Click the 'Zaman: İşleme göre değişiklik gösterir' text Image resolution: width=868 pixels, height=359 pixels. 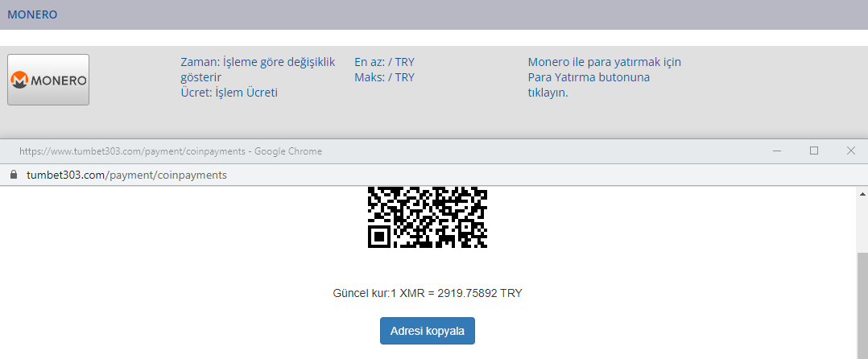coord(258,70)
